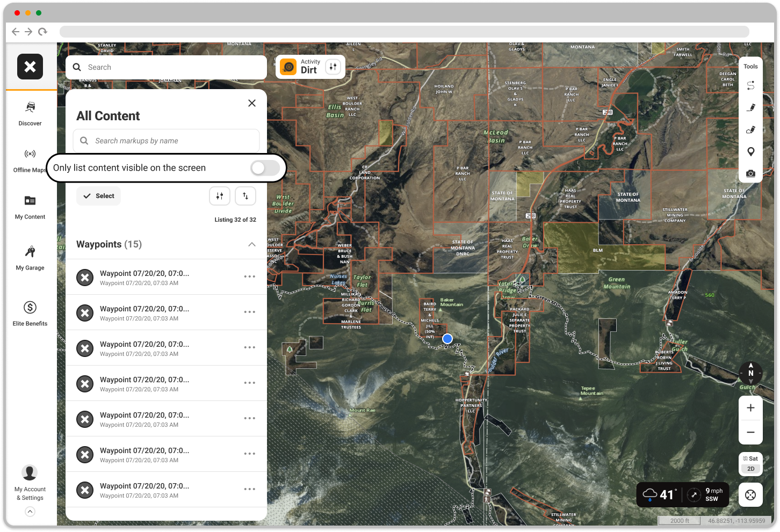
Task: Open My Garage
Action: point(30,258)
